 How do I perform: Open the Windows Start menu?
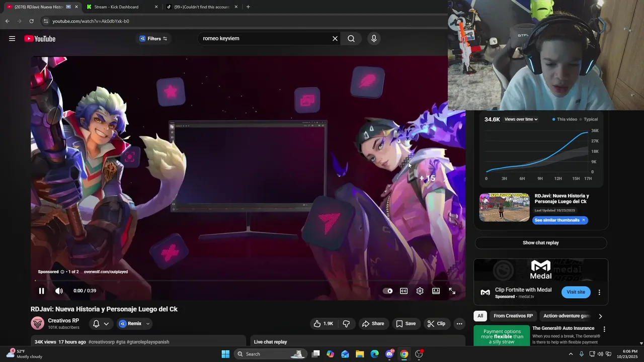point(225,354)
